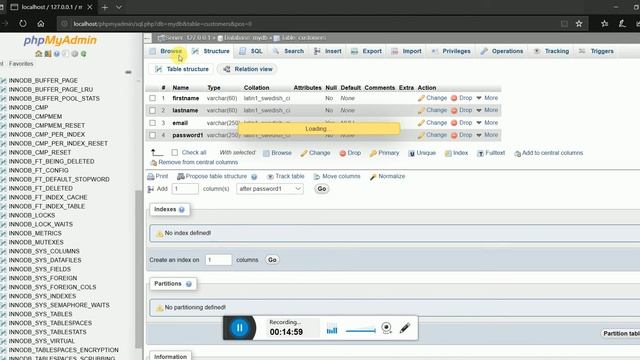Screen dimensions: 640x360
Task: Click the Move columns link
Action: [337, 176]
